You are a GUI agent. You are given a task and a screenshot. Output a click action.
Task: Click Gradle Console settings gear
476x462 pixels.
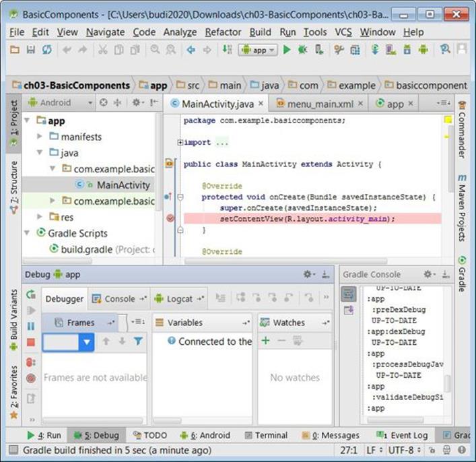(429, 274)
